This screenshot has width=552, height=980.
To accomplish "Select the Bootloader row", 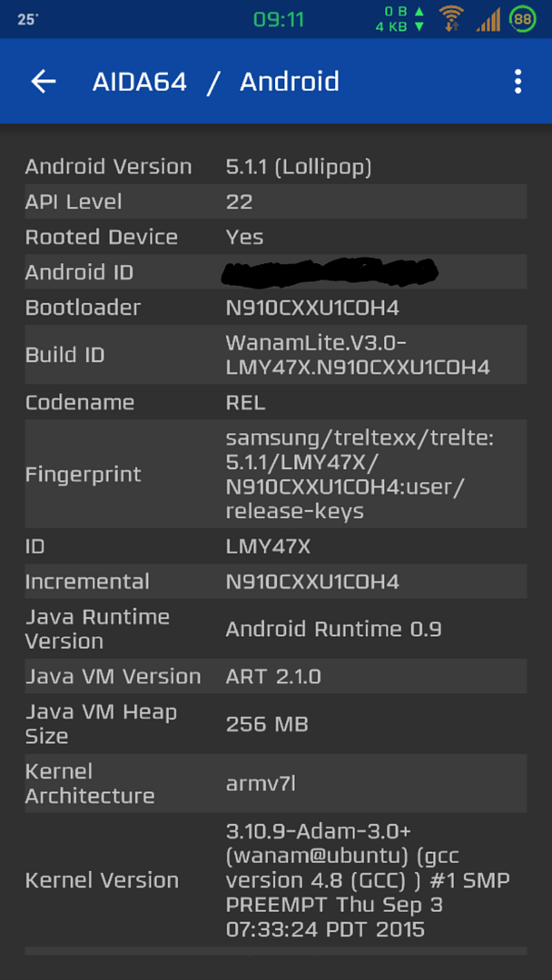I will pyautogui.click(x=276, y=308).
